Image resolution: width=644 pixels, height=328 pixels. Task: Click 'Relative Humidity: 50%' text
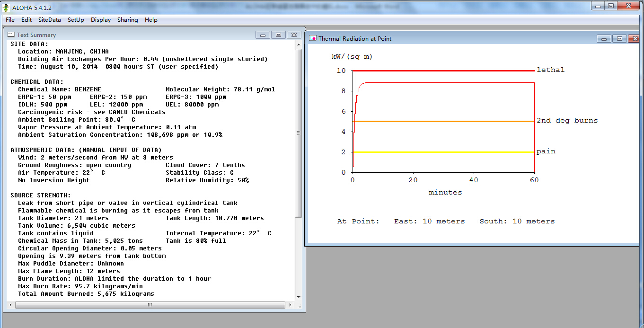[x=207, y=180]
